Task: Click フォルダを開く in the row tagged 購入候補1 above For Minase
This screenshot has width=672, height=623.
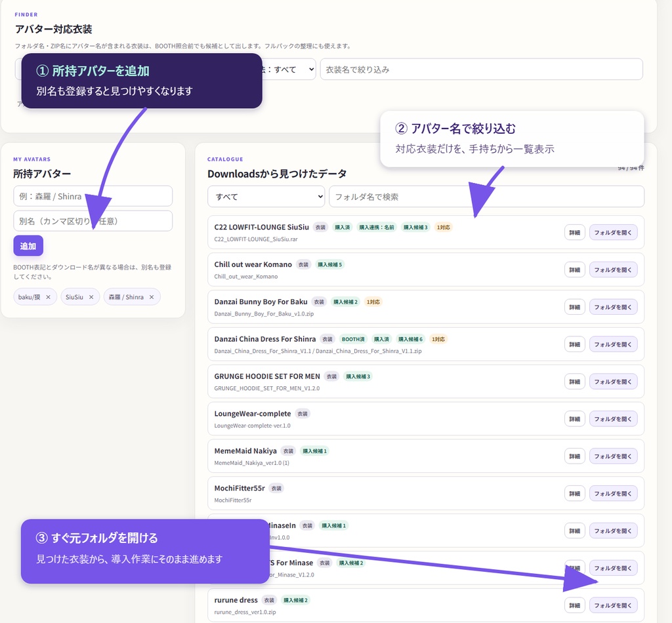Action: (614, 531)
